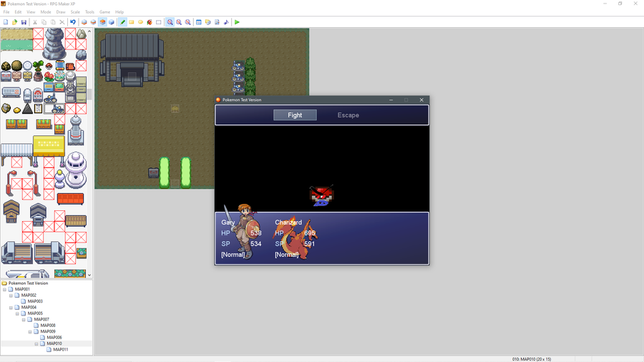Switch to Layer 1 editing mode
Image resolution: width=644 pixels, height=362 pixels.
click(84, 22)
